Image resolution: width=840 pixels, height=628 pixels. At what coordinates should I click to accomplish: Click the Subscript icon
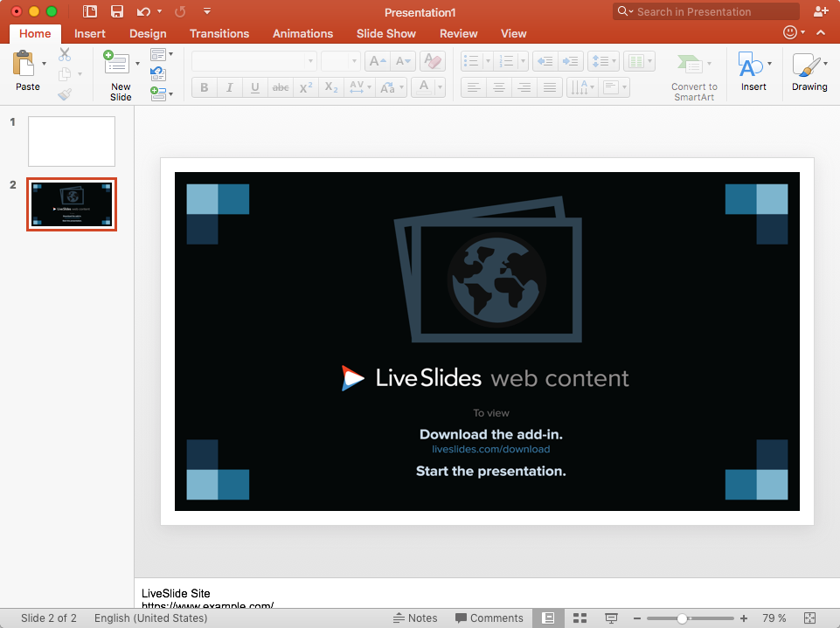(331, 87)
